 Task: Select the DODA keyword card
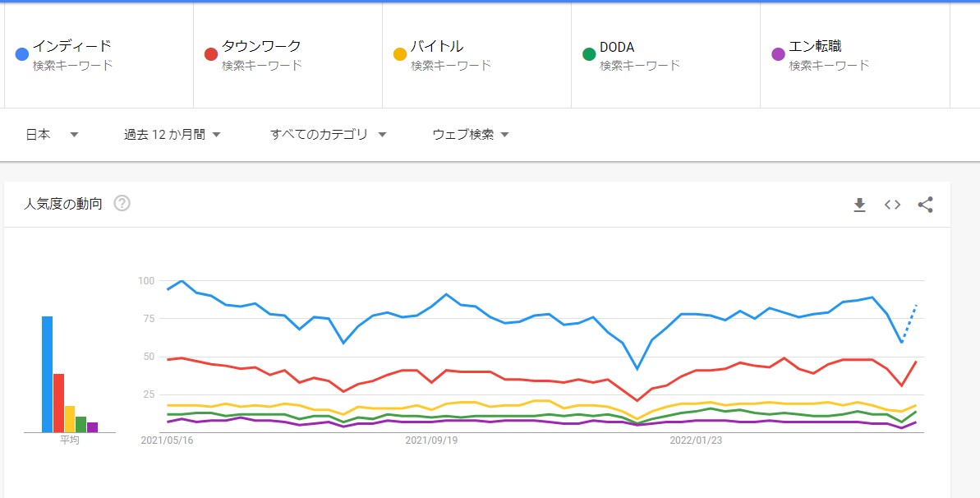(x=665, y=55)
